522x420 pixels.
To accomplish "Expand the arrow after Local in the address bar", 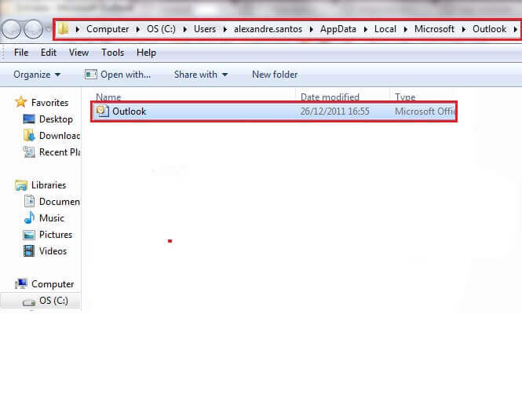I will [406, 29].
